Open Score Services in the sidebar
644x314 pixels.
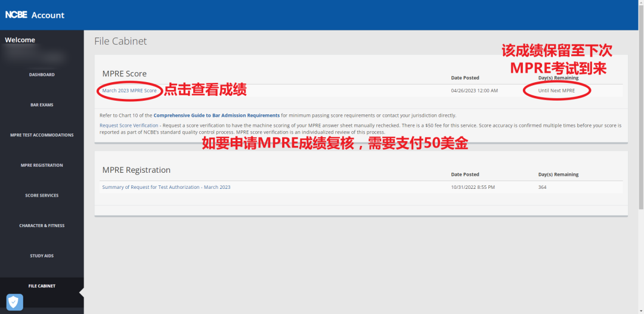(x=42, y=195)
